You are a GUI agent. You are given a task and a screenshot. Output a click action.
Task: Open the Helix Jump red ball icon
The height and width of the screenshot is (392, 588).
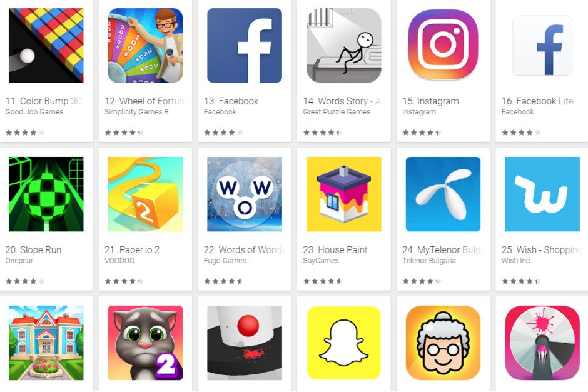click(245, 343)
